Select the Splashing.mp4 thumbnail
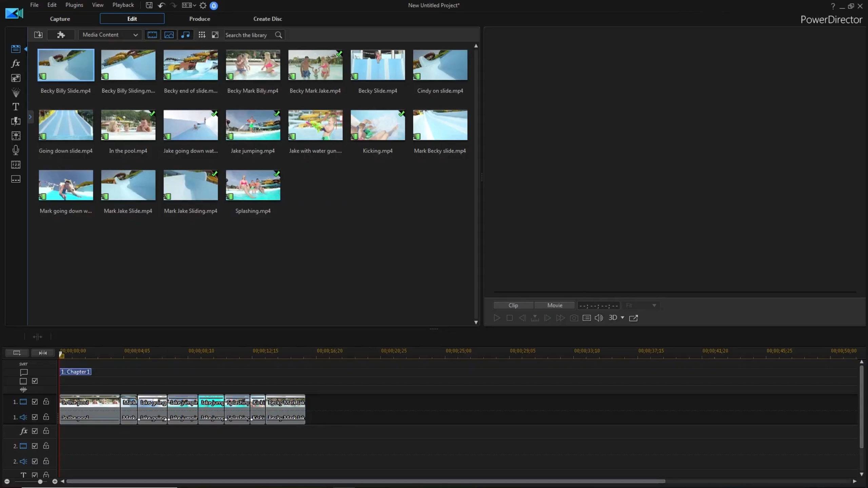 tap(253, 185)
